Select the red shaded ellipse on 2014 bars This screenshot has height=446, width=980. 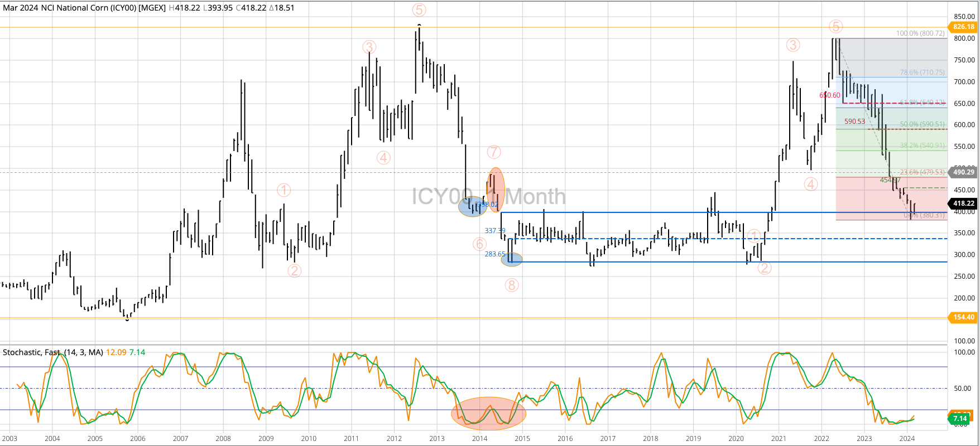[x=496, y=190]
